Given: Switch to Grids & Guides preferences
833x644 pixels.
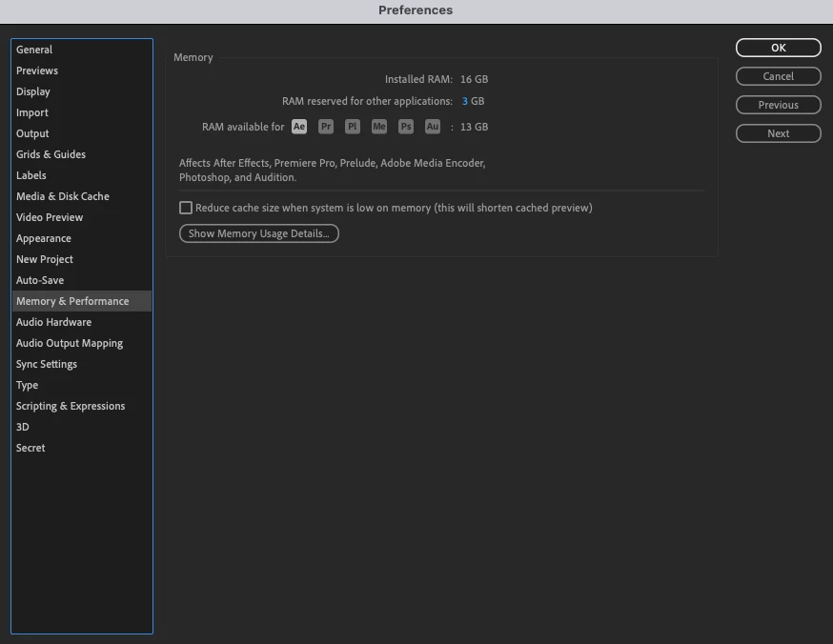Looking at the screenshot, I should (82, 154).
